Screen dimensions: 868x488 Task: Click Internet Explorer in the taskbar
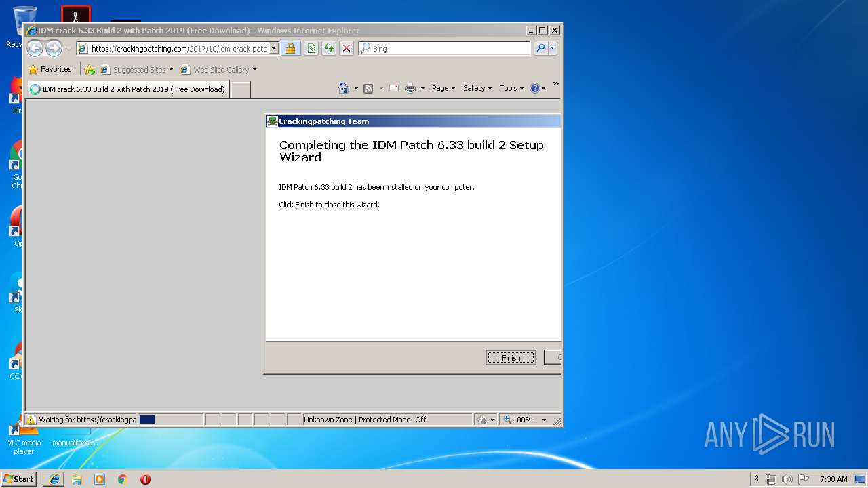pos(54,479)
